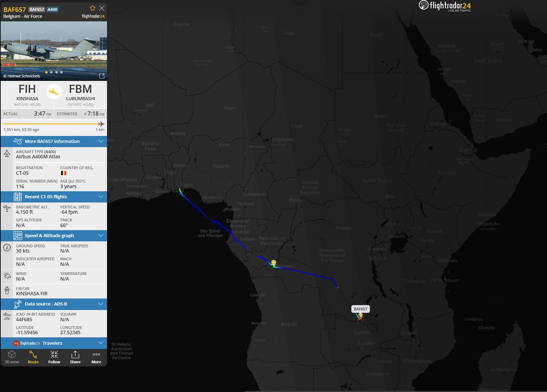Select the first photo carousel dot
547x392 pixels.
tap(46, 72)
